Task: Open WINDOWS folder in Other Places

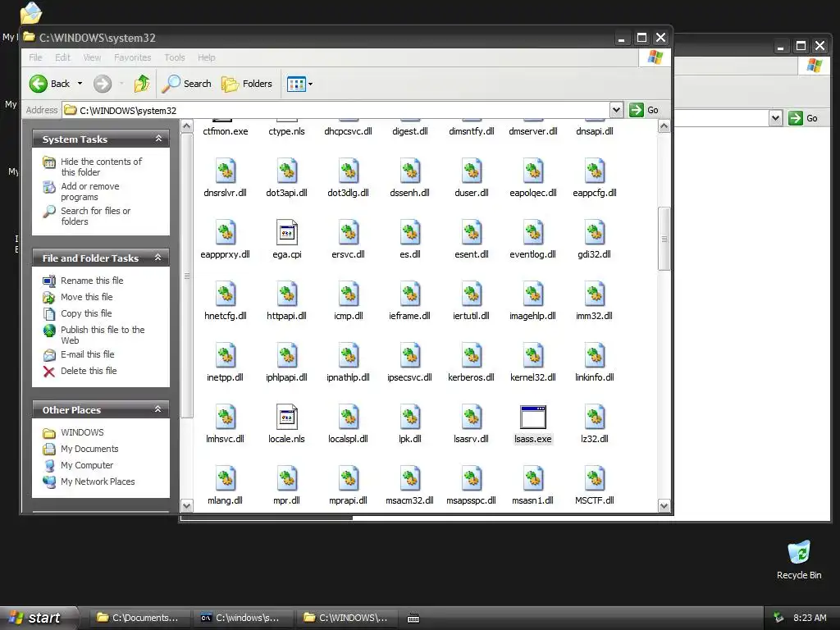Action: point(82,432)
